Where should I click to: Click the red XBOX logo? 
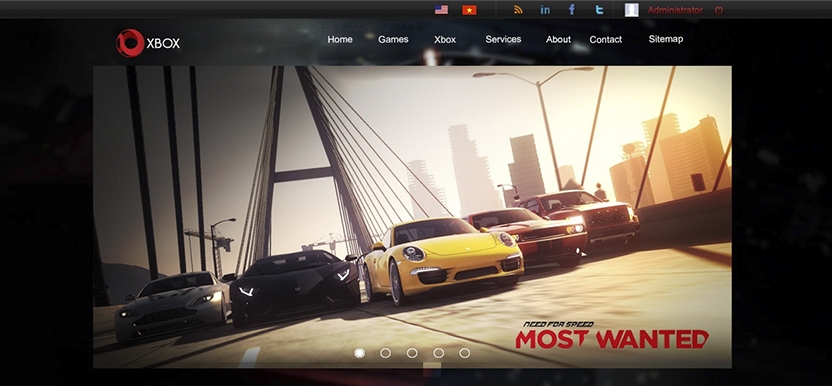click(x=148, y=43)
